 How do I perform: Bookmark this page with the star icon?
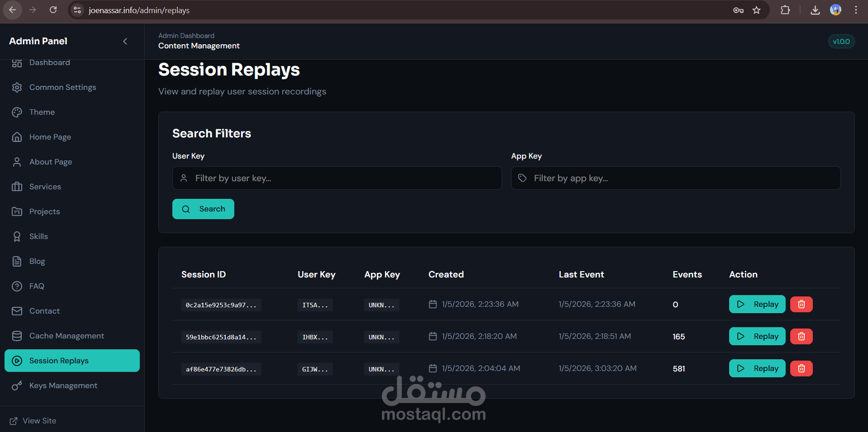click(x=756, y=10)
